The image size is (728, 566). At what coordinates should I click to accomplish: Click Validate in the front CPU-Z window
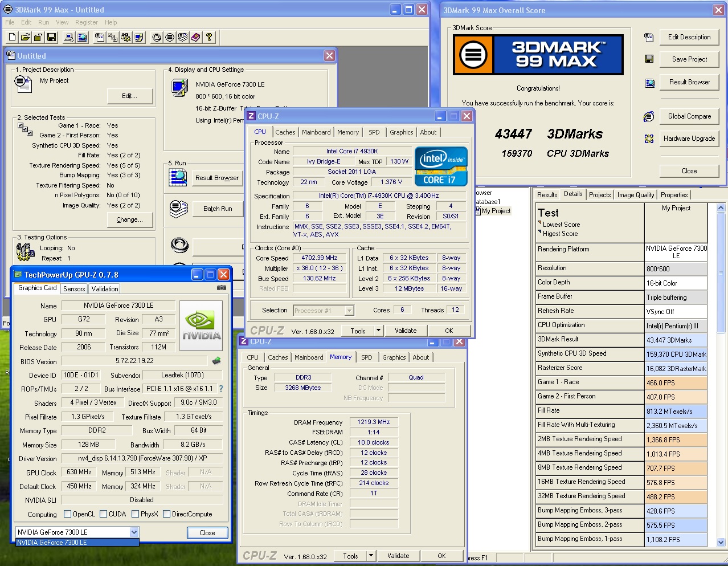(406, 331)
